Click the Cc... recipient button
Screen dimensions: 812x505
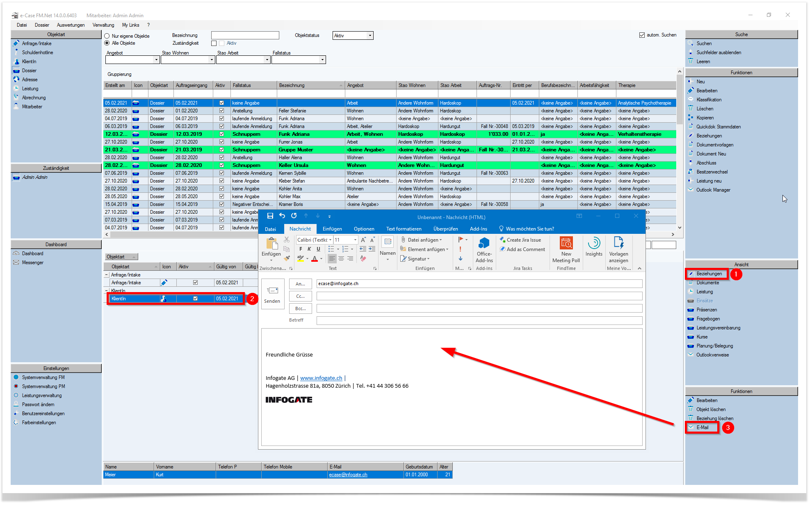(300, 296)
